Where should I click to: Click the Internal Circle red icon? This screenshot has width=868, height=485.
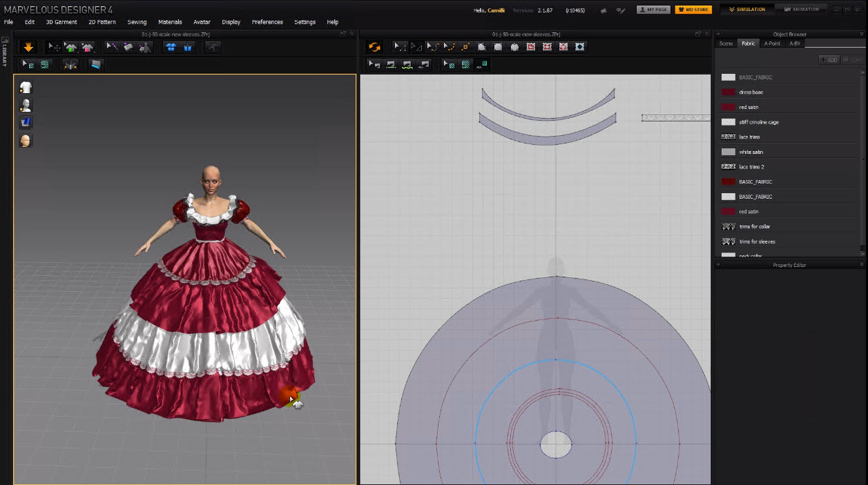563,47
